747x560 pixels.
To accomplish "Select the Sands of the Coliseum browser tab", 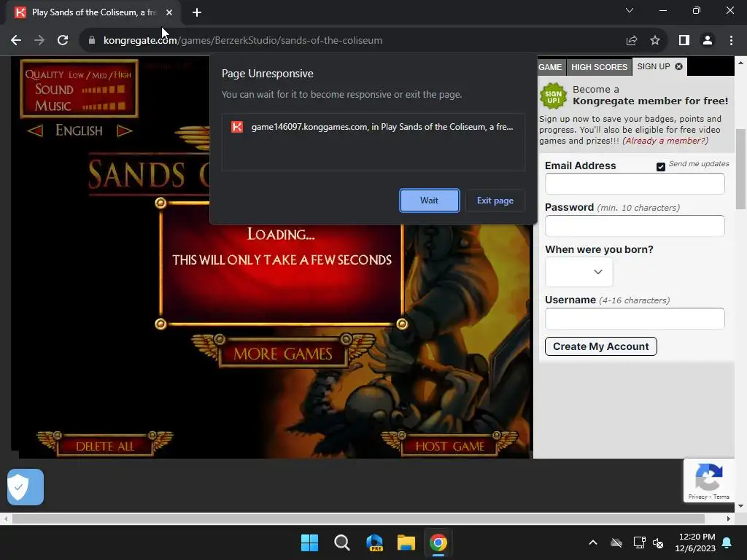I will pos(93,12).
